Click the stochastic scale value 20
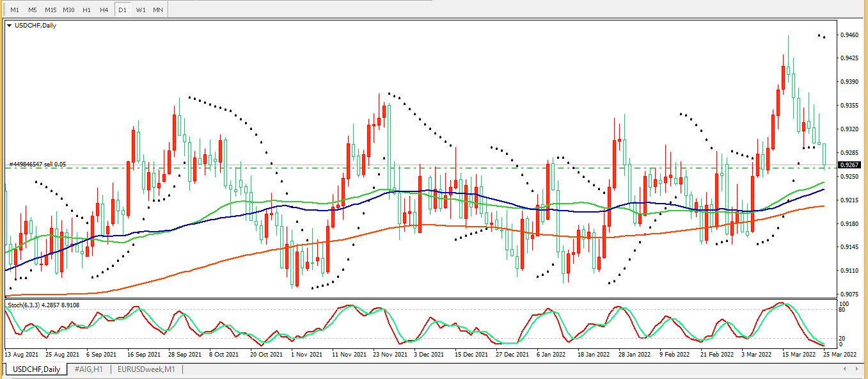868x379 pixels. 843,338
